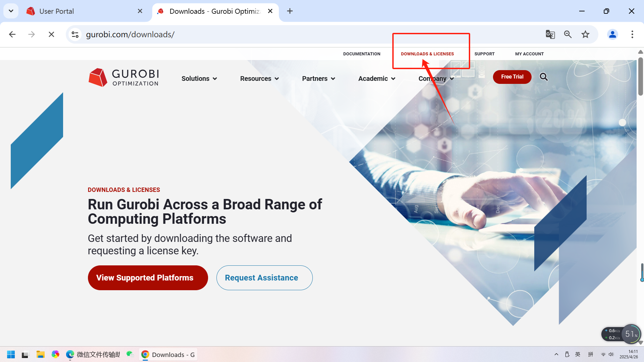The width and height of the screenshot is (644, 362).
Task: Open the Windows Start menu
Action: (11, 354)
